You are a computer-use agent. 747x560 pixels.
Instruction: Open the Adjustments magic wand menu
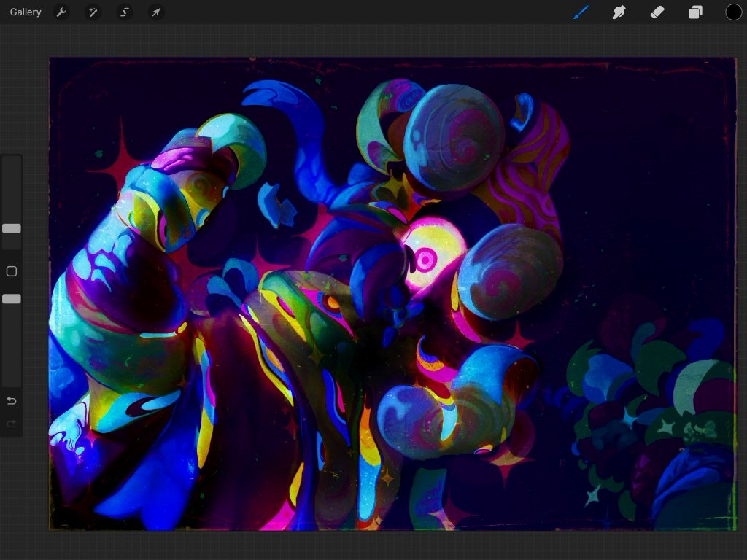point(93,12)
